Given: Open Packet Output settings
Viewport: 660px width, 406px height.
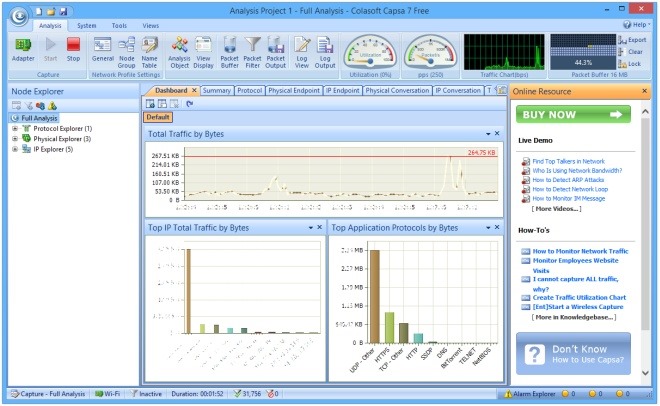Looking at the screenshot, I should tap(276, 53).
